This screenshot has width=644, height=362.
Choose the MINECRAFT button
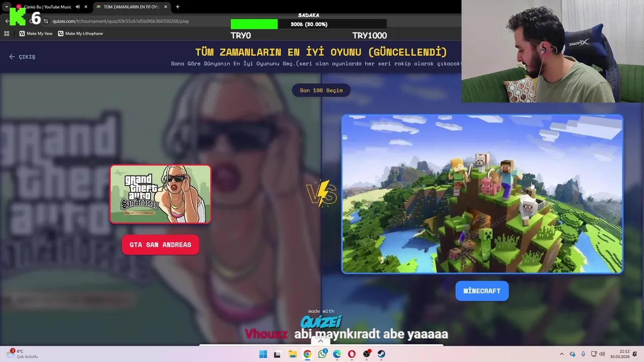tap(482, 291)
